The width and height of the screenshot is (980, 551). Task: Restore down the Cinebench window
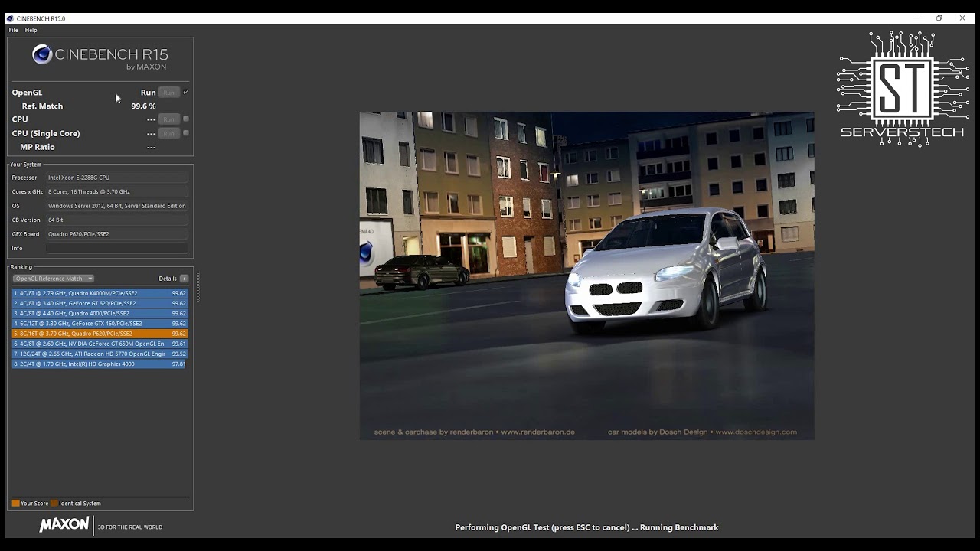coord(939,18)
